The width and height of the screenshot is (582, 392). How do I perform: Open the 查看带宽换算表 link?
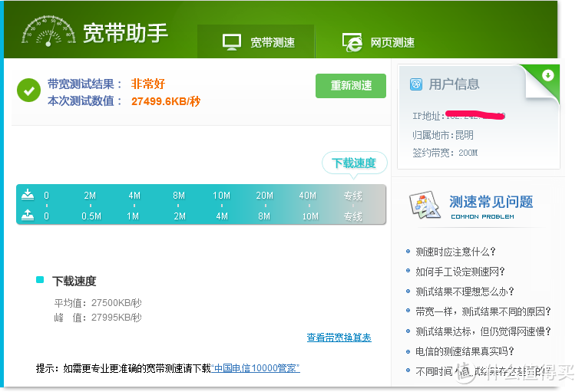[x=339, y=338]
